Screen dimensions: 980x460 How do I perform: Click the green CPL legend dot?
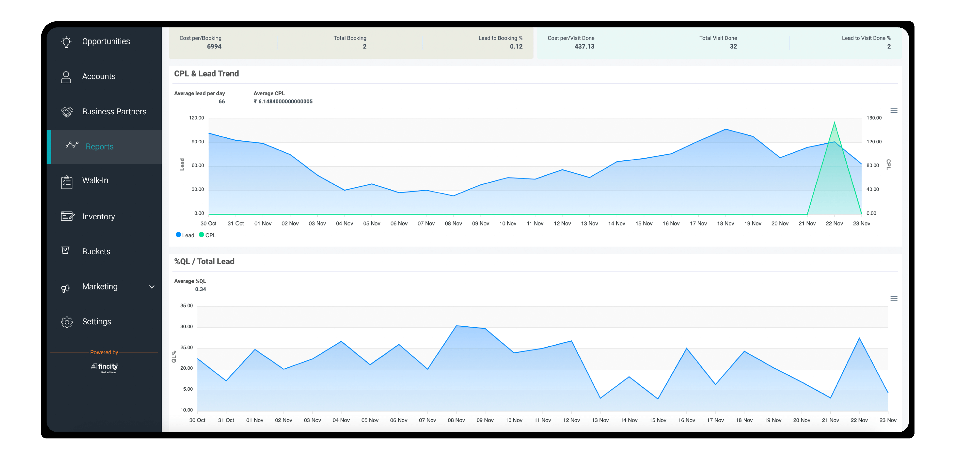coord(201,235)
